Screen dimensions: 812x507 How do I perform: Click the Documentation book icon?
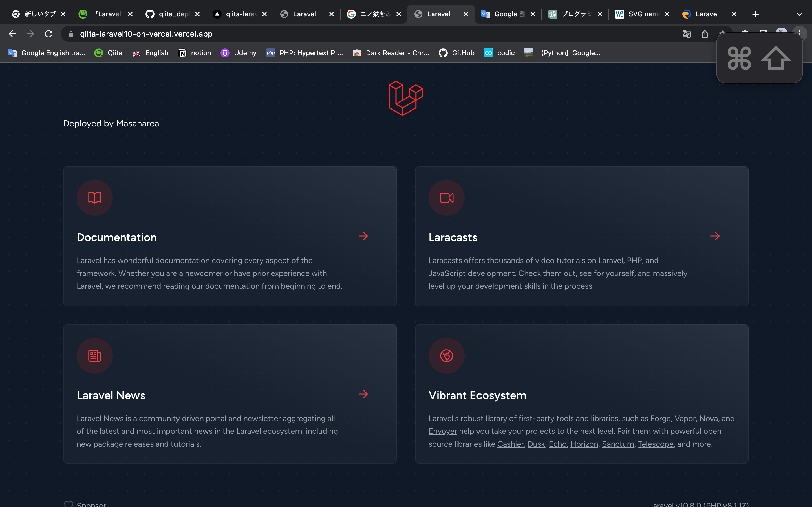[x=94, y=197]
